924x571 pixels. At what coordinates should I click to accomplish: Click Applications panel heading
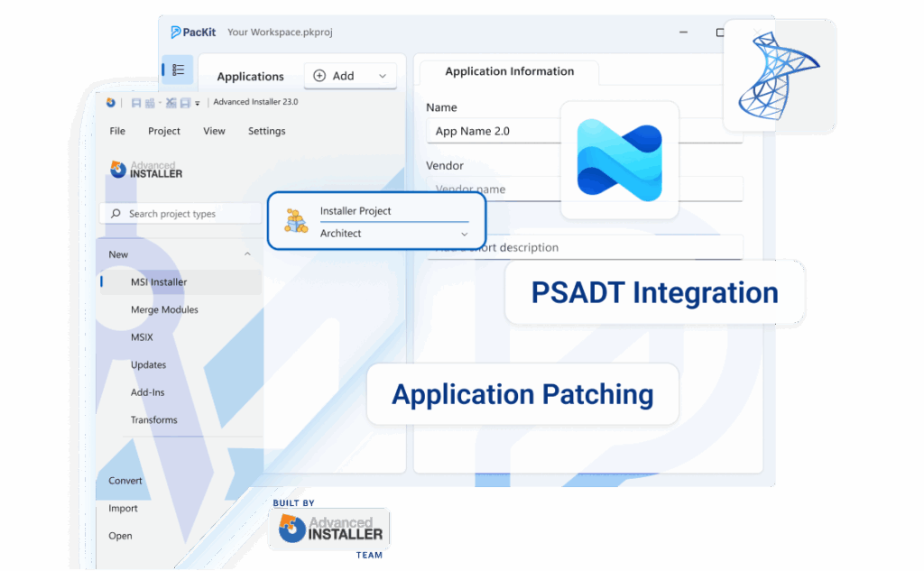point(250,76)
